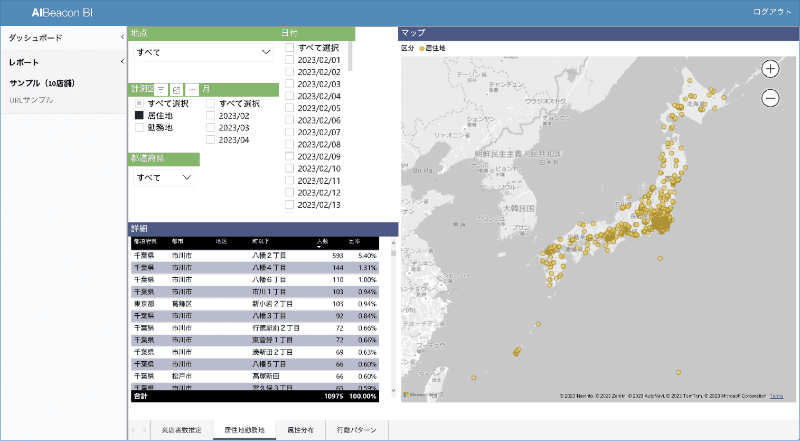
Task: Open the URLサンプル report link
Action: [x=31, y=100]
